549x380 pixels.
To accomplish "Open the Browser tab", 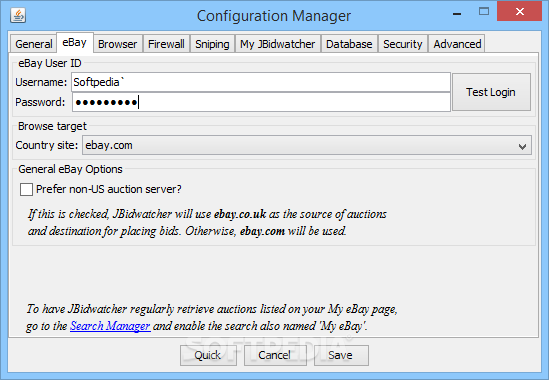I will pyautogui.click(x=118, y=44).
